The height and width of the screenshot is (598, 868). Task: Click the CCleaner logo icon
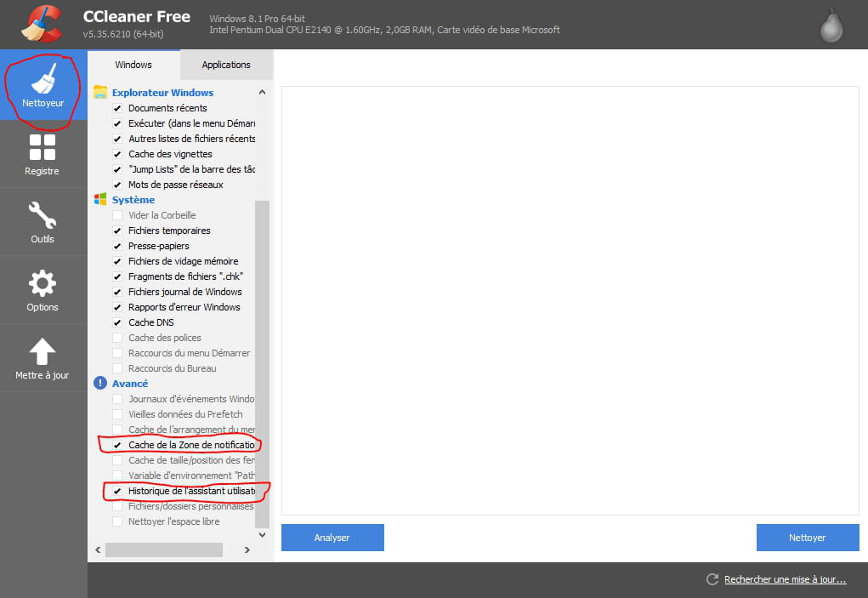pos(42,24)
